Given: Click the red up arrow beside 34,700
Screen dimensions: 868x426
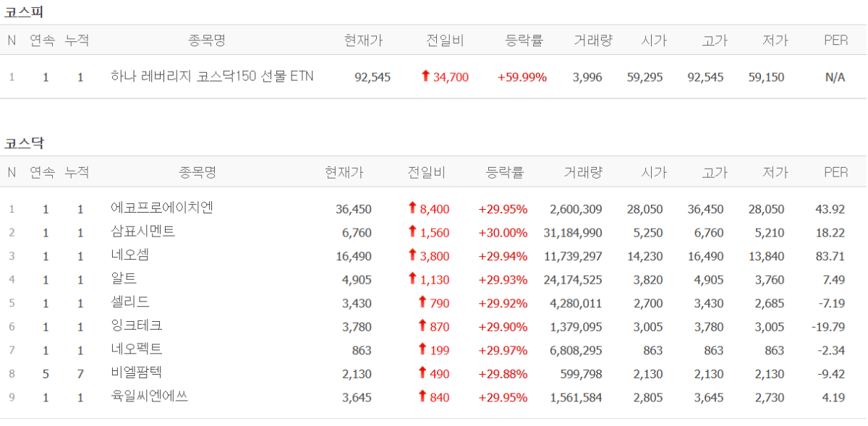Looking at the screenshot, I should point(425,76).
